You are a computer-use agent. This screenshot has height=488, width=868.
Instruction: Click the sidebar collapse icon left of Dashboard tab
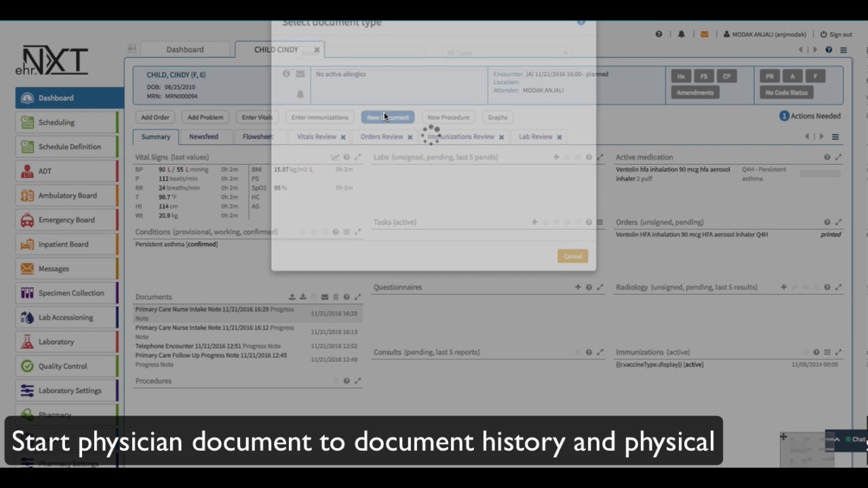(x=132, y=49)
